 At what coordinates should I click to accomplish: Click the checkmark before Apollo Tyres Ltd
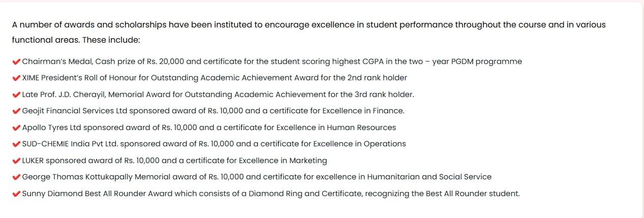click(16, 128)
